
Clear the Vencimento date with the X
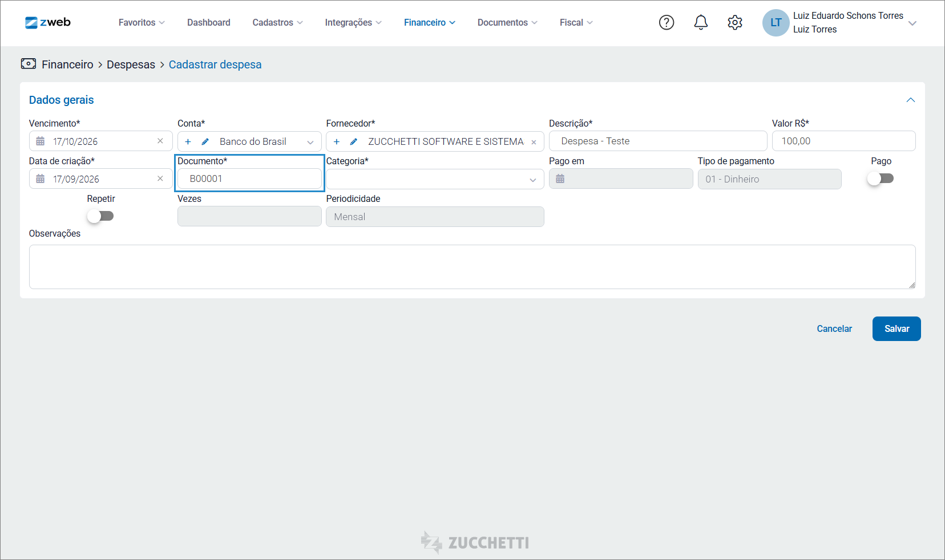[160, 141]
